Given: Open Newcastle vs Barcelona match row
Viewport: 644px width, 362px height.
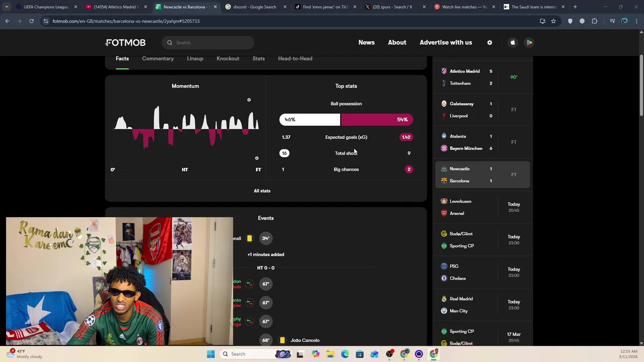Looking at the screenshot, I should (x=481, y=175).
